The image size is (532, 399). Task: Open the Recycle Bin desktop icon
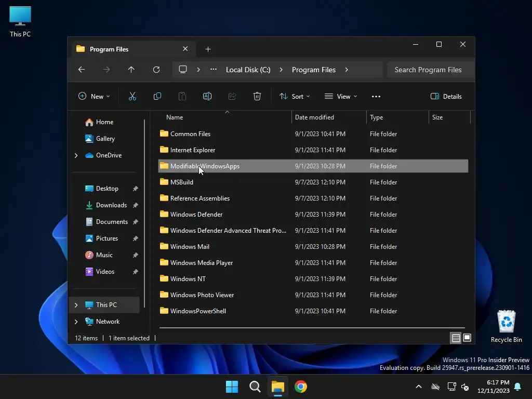506,326
